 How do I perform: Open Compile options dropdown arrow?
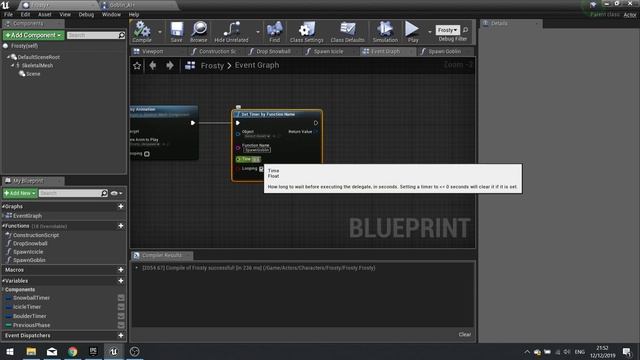click(160, 32)
